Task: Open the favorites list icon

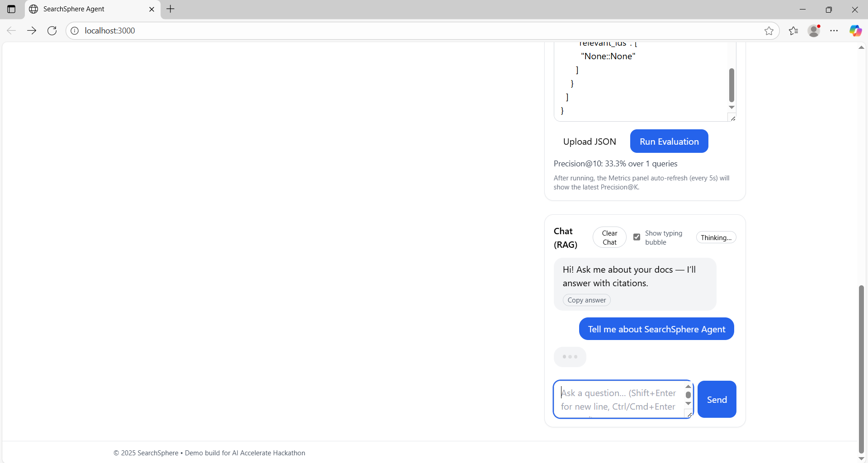Action: click(793, 31)
